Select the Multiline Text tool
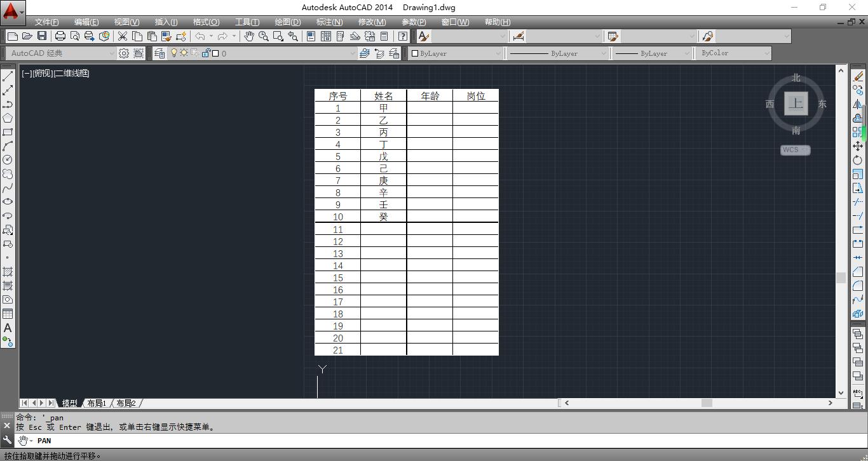Image resolution: width=868 pixels, height=461 pixels. pos(8,328)
